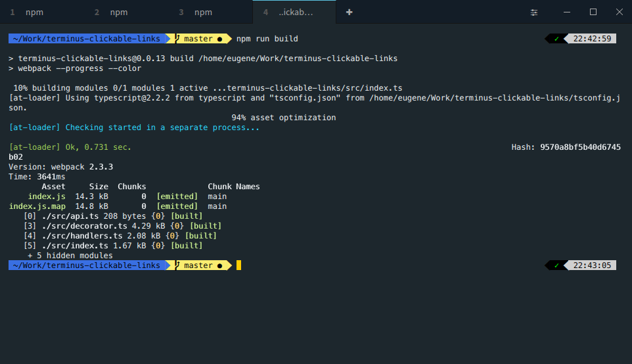Image resolution: width=632 pixels, height=364 pixels.
Task: Add a new terminal tab
Action: (349, 12)
